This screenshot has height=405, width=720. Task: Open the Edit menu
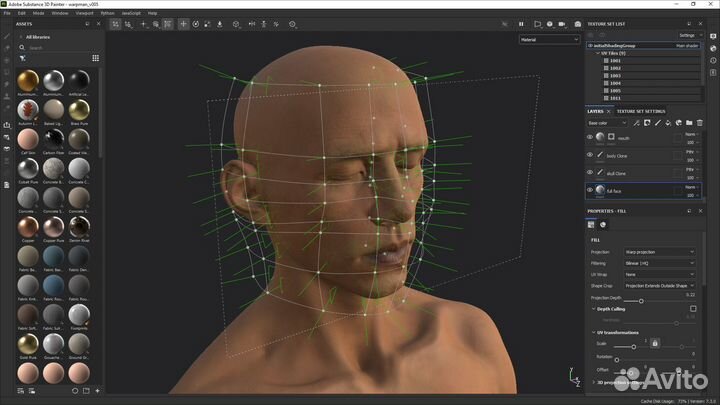point(22,13)
